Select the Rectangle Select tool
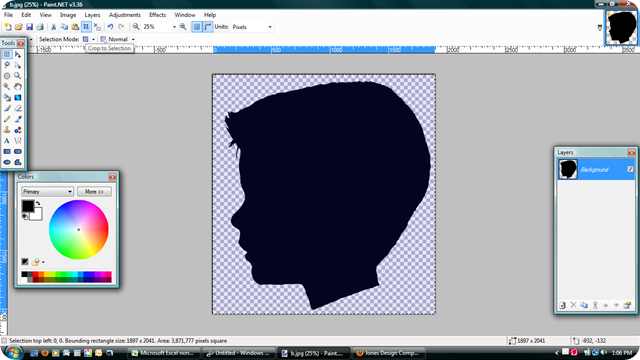640x360 pixels. [x=7, y=54]
